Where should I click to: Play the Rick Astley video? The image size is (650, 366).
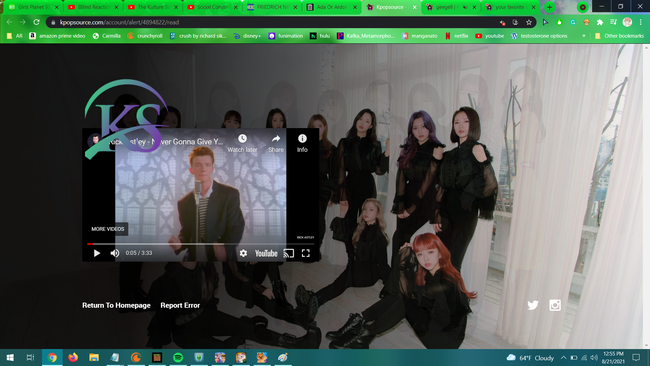click(x=97, y=253)
